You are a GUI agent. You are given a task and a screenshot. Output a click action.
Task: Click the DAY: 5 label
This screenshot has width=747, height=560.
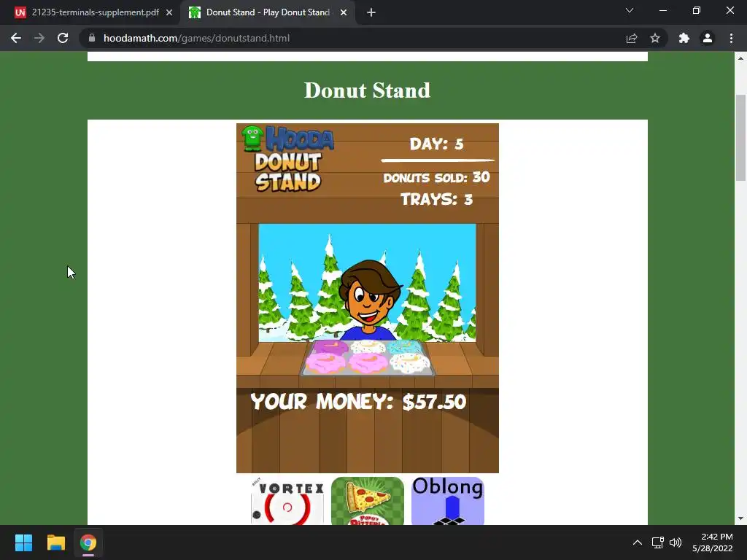point(436,144)
